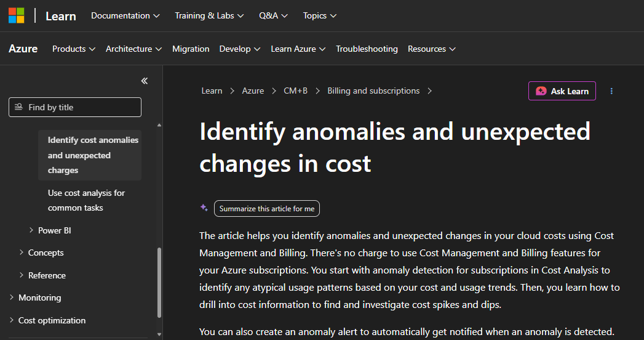The image size is (644, 340).
Task: Open the more actions vertical dots menu
Action: pyautogui.click(x=611, y=91)
